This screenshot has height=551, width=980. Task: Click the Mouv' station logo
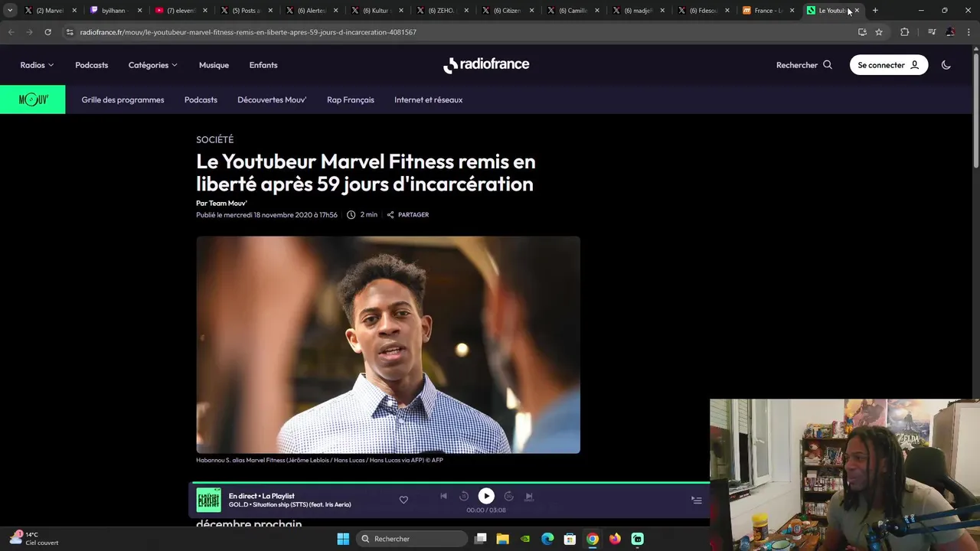point(33,99)
